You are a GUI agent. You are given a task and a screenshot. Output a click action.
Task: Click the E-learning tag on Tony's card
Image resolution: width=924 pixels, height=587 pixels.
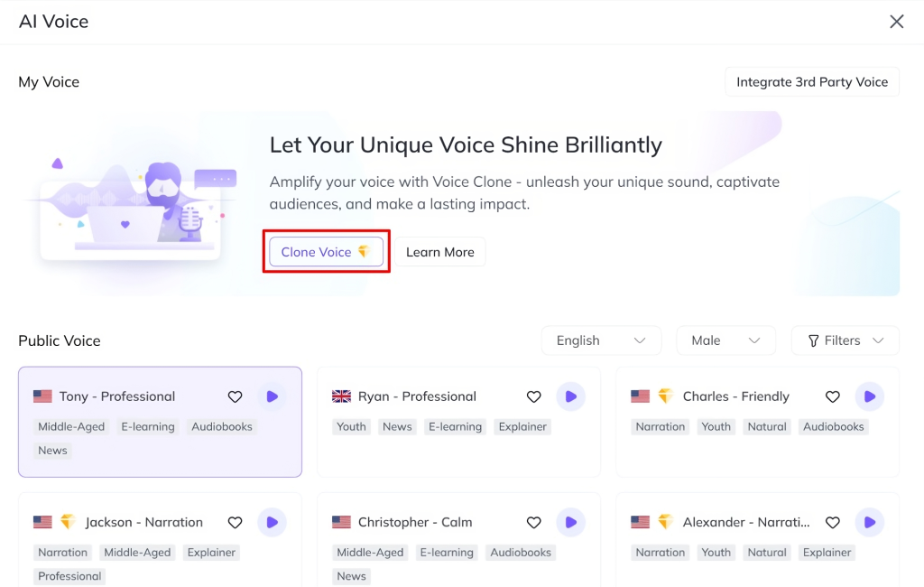point(148,426)
